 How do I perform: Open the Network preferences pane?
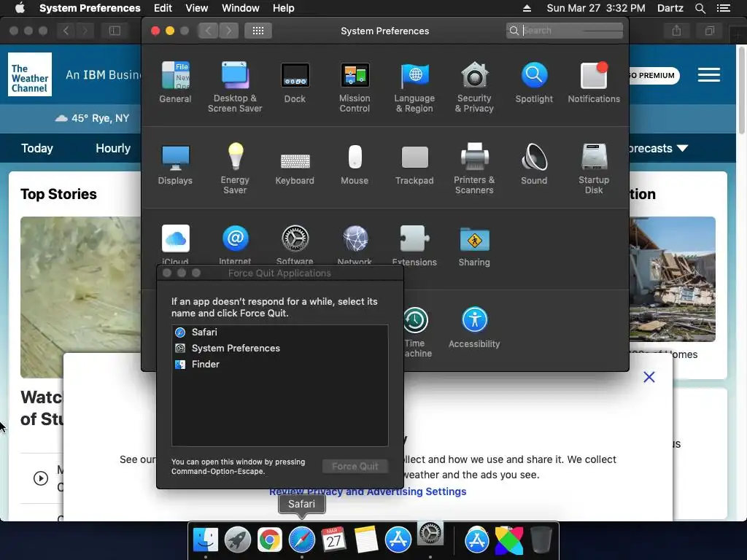pos(355,245)
